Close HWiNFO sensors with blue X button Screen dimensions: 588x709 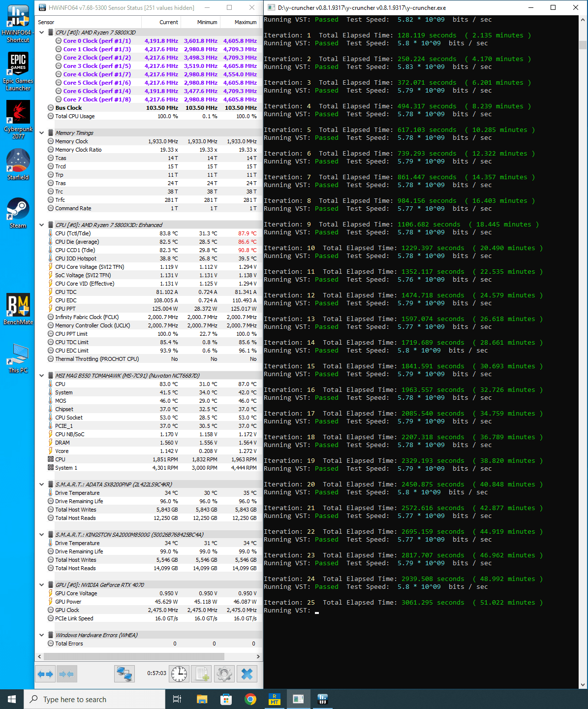(x=247, y=674)
